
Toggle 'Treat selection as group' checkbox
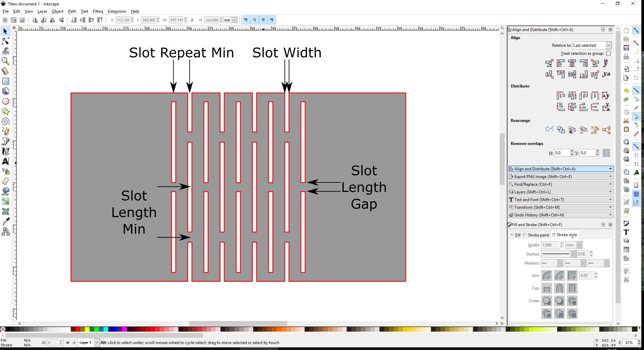pyautogui.click(x=609, y=54)
